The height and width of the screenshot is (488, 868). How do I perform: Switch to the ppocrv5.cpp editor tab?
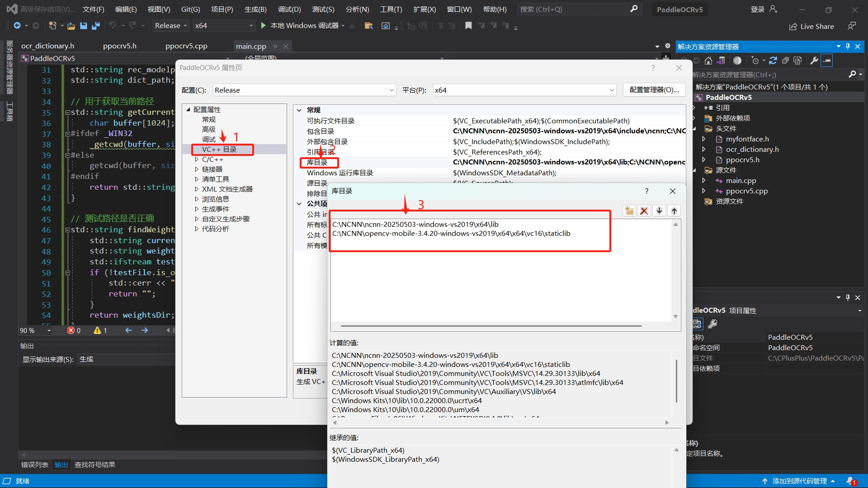(186, 46)
